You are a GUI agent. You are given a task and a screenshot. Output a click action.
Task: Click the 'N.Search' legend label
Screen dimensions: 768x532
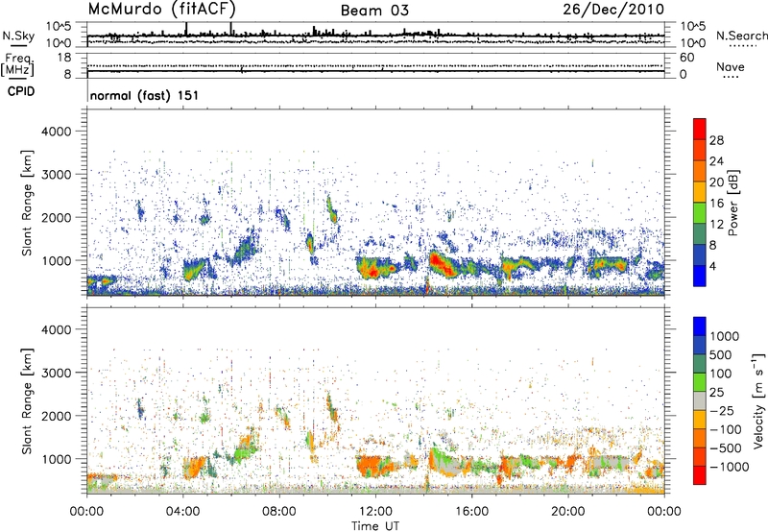pos(741,36)
